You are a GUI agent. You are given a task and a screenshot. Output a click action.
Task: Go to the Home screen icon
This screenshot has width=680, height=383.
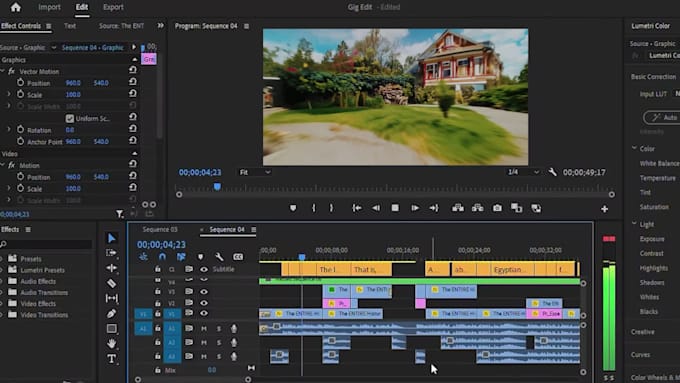click(x=16, y=7)
